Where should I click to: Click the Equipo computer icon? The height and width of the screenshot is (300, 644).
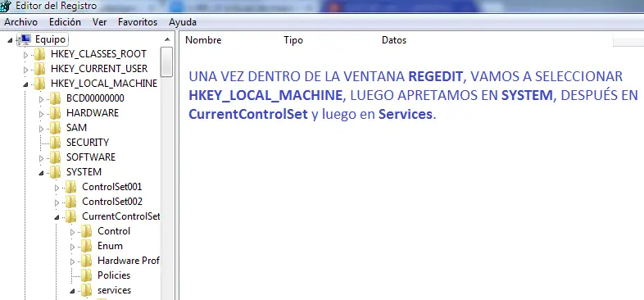pos(25,39)
